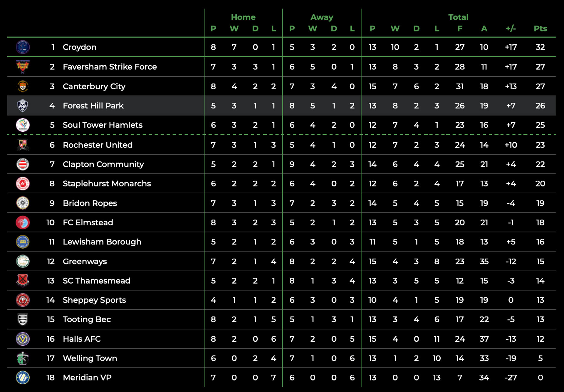Click the Home section header
564x392 pixels.
(x=243, y=17)
